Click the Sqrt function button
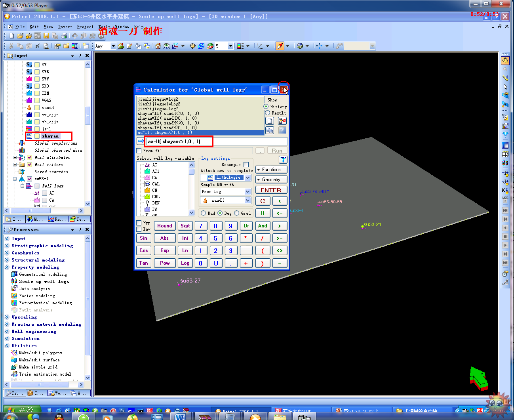 [x=185, y=226]
